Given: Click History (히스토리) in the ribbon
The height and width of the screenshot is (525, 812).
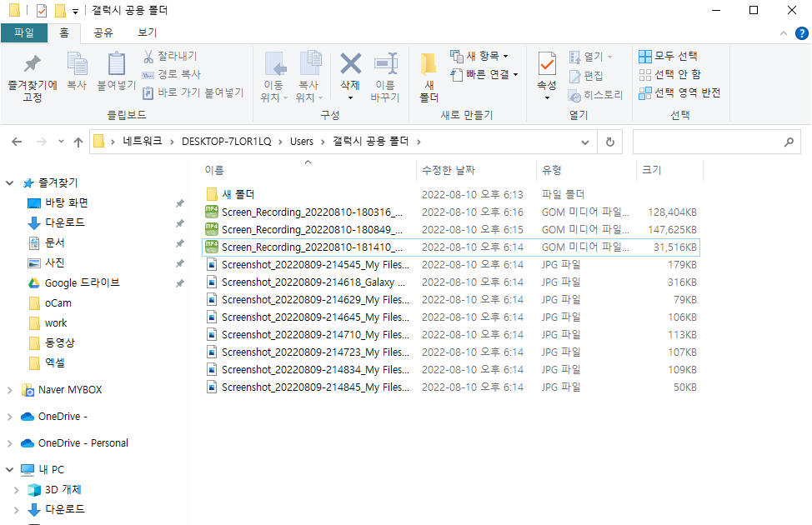Looking at the screenshot, I should point(595,95).
